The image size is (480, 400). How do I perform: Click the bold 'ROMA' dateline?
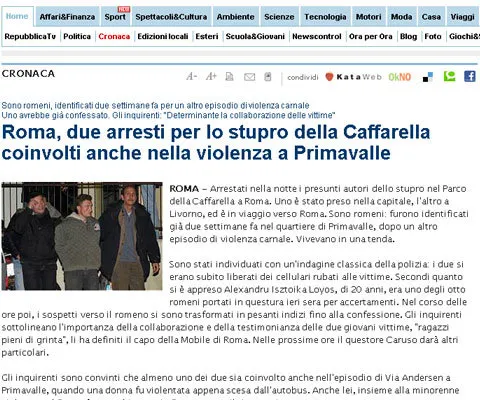point(184,189)
